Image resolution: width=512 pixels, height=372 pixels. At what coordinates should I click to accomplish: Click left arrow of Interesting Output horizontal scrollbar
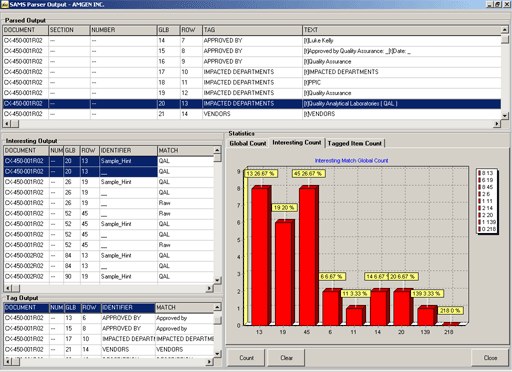[8, 288]
